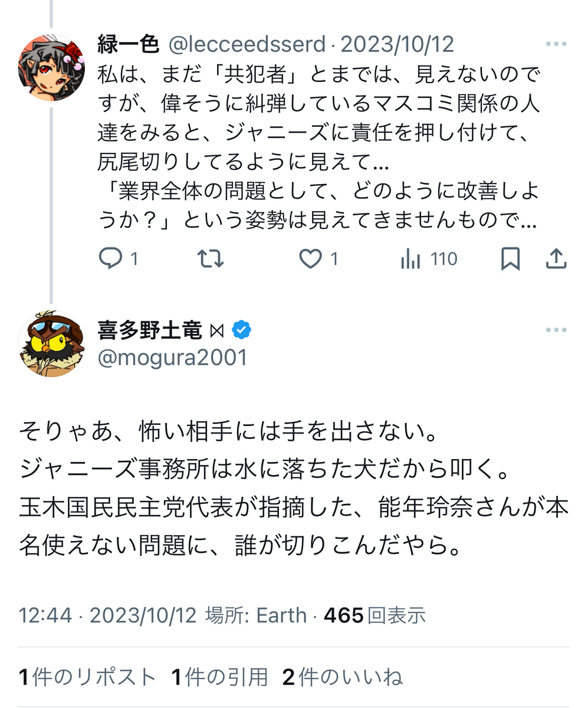Viewport: 588px width, 708px height.
Task: Tap the reply icon on 緑一色's tweet
Action: (110, 259)
